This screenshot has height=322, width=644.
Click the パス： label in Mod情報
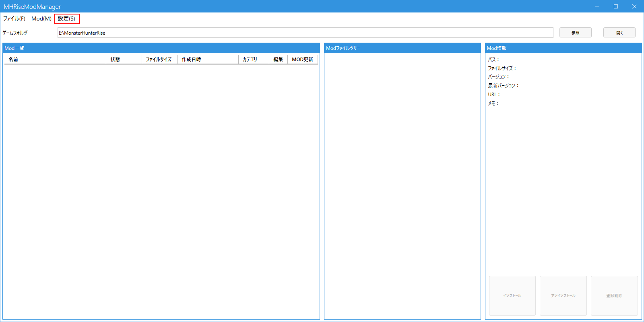tap(493, 59)
